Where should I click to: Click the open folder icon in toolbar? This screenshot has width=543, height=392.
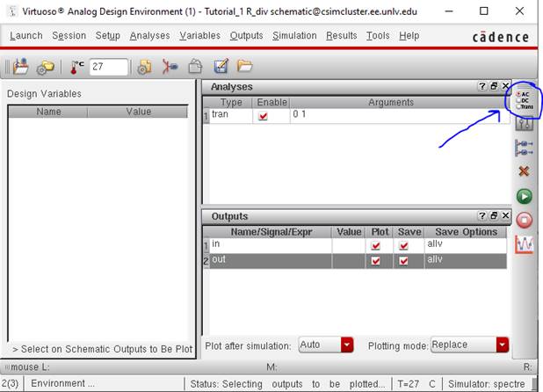coord(245,66)
